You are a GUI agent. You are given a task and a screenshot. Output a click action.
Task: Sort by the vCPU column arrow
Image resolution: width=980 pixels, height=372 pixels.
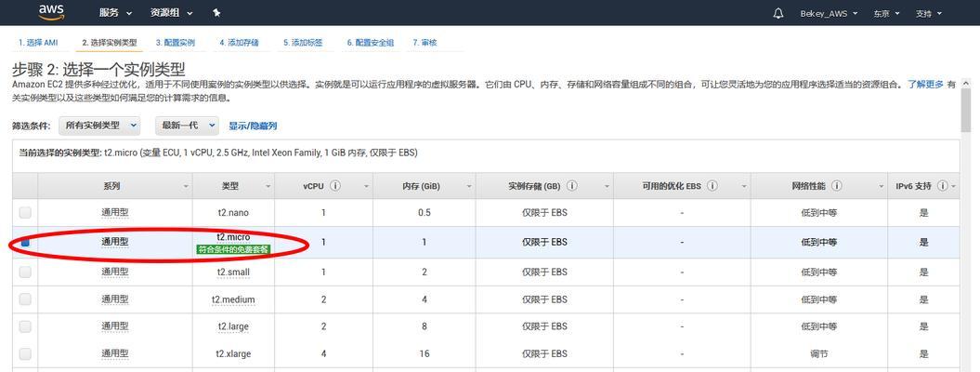pyautogui.click(x=366, y=186)
